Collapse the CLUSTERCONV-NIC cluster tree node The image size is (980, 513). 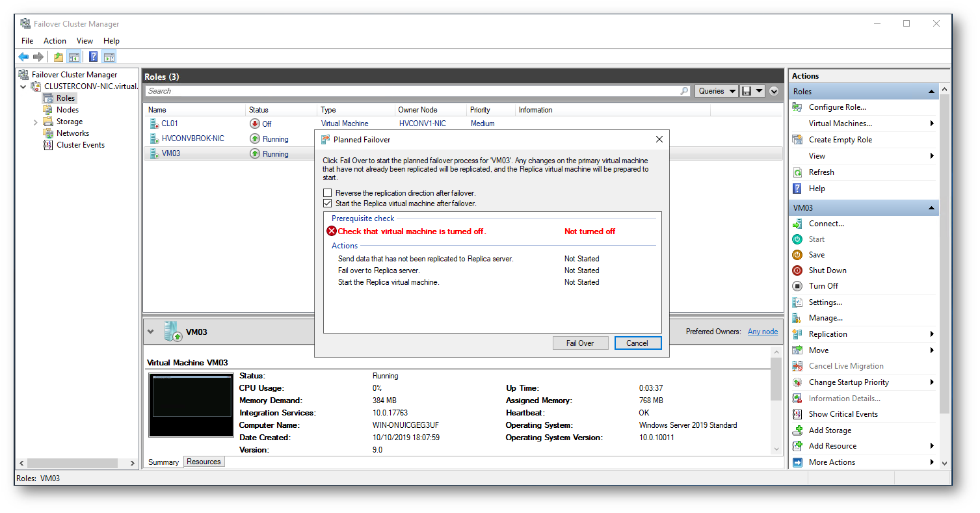click(x=23, y=86)
